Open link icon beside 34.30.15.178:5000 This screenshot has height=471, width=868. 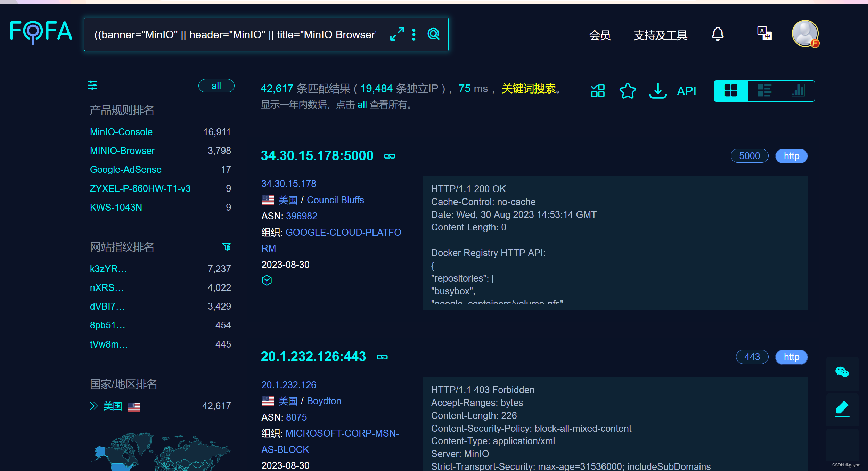(x=390, y=156)
